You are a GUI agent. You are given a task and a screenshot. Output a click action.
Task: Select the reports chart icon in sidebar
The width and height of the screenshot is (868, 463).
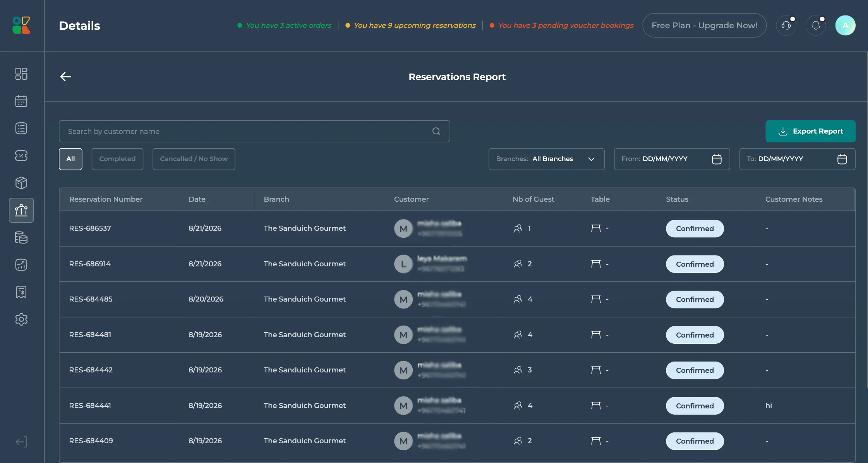tap(21, 210)
